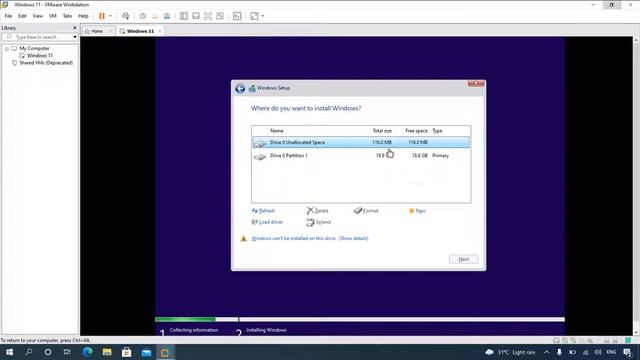Revert to the previous snapshot toolbar icon
640x360 pixels.
point(155,16)
